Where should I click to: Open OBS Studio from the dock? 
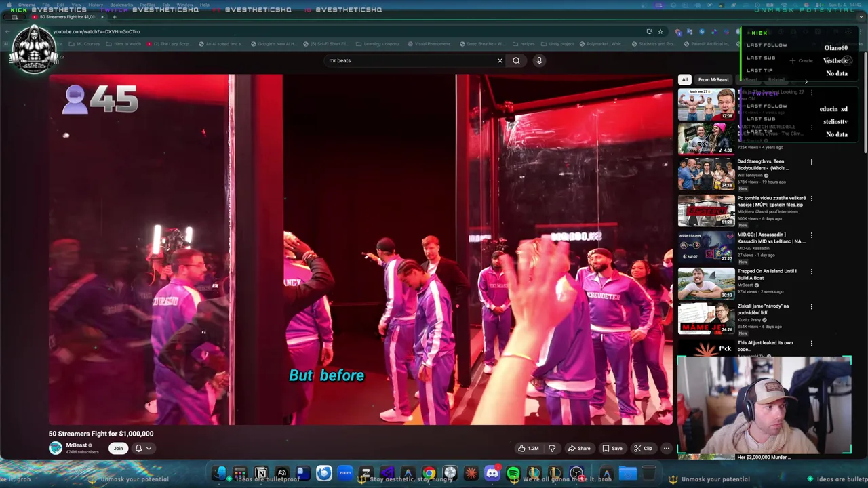click(x=576, y=473)
